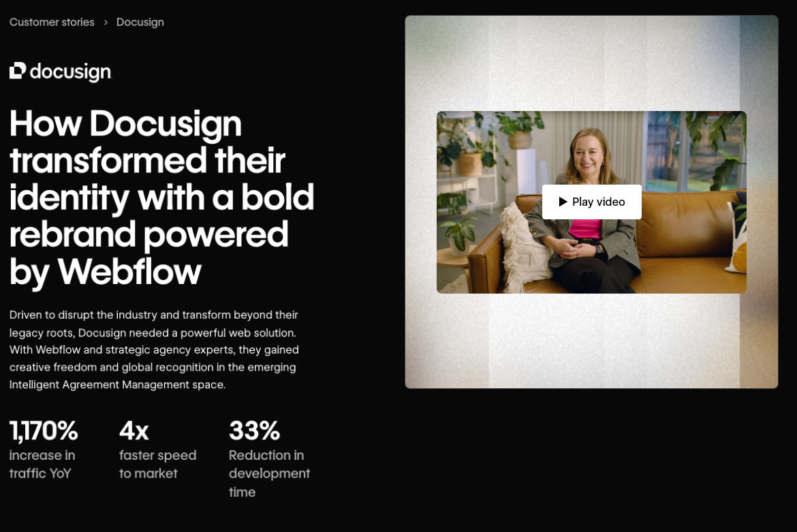
Task: Click the Docusign breadcrumb item
Action: [140, 22]
